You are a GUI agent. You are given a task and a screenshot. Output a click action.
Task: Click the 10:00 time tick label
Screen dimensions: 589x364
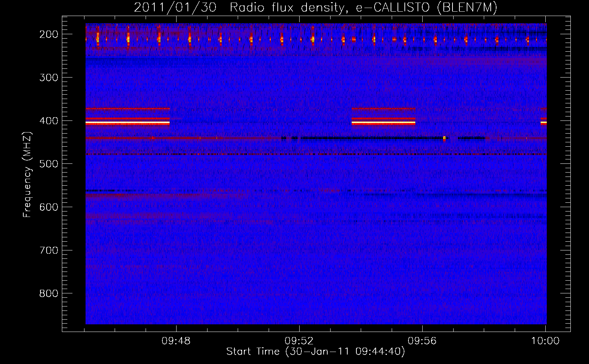point(545,341)
